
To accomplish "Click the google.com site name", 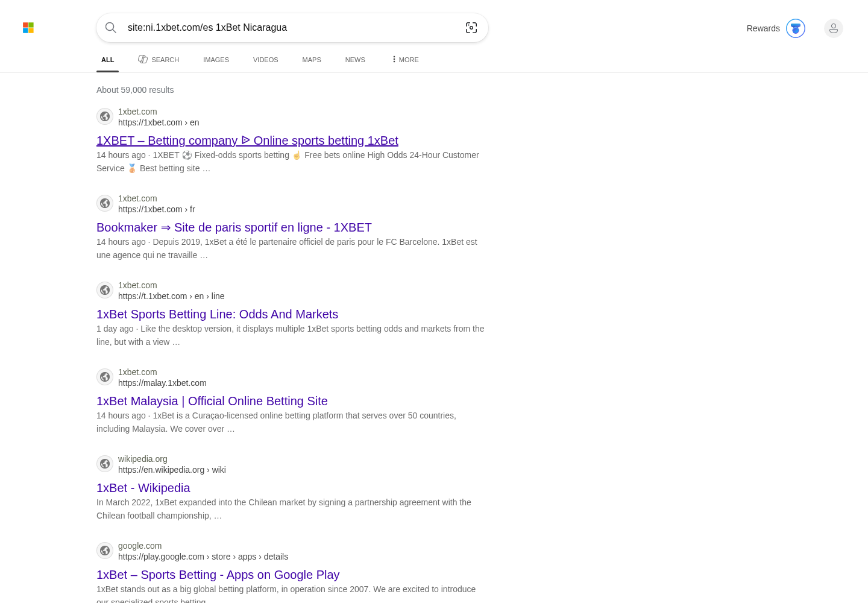I will 140,546.
